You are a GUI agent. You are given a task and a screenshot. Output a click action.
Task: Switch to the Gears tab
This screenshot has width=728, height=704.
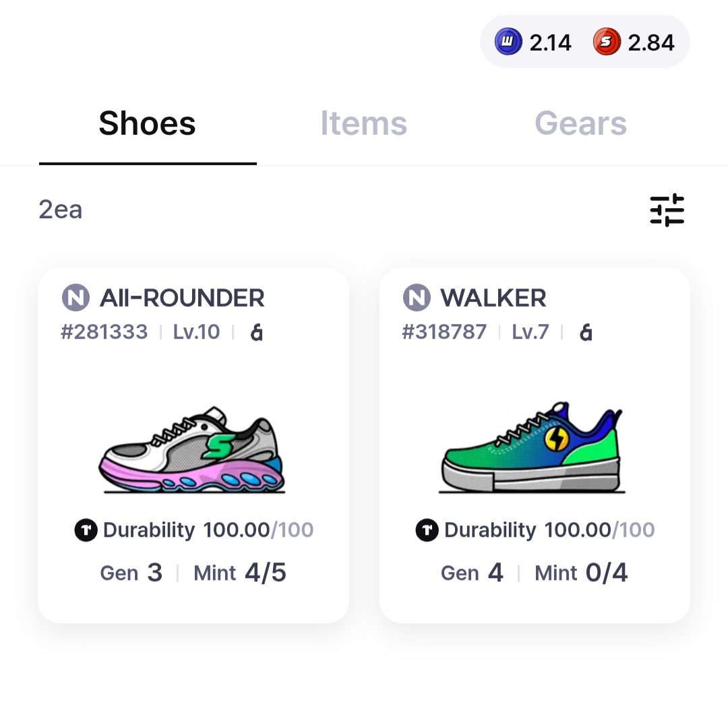(x=580, y=124)
